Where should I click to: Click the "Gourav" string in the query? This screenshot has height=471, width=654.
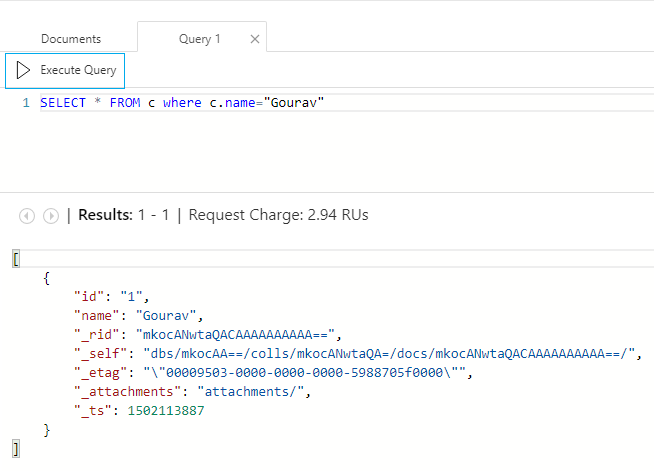click(x=295, y=103)
